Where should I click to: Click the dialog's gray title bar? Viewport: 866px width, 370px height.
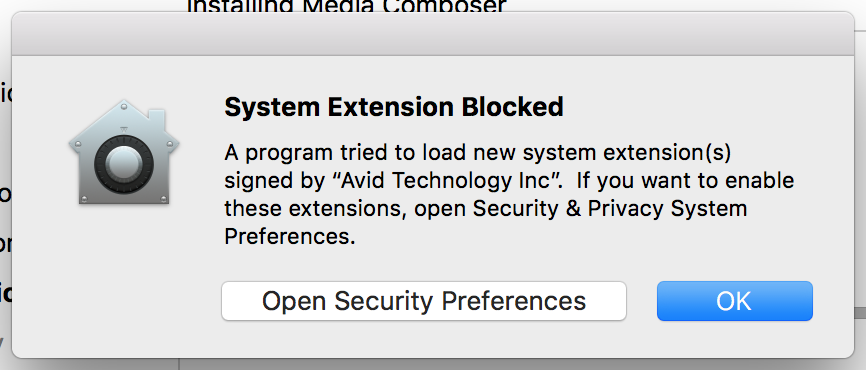click(433, 34)
